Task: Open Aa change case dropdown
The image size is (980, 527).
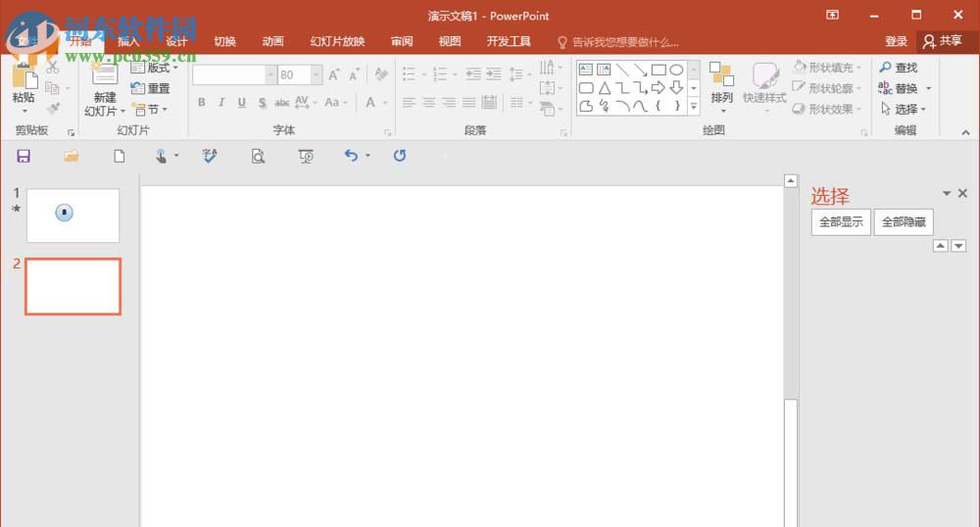Action: tap(335, 102)
